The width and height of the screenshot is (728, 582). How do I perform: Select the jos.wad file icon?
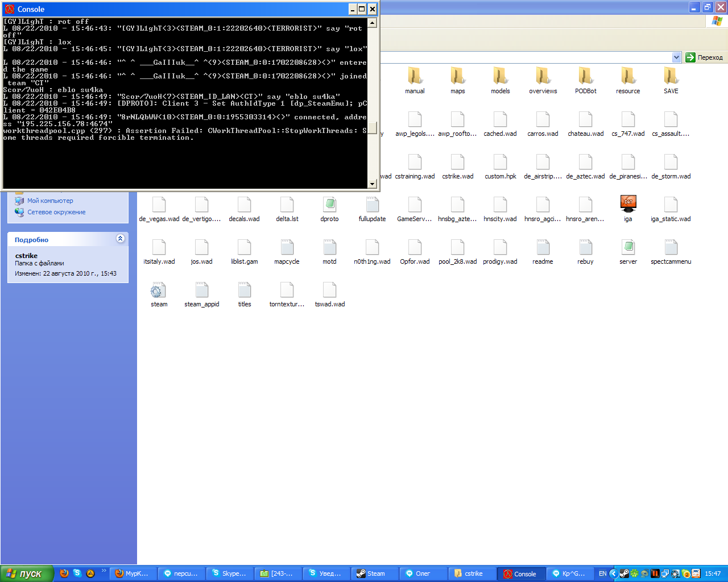[201, 247]
